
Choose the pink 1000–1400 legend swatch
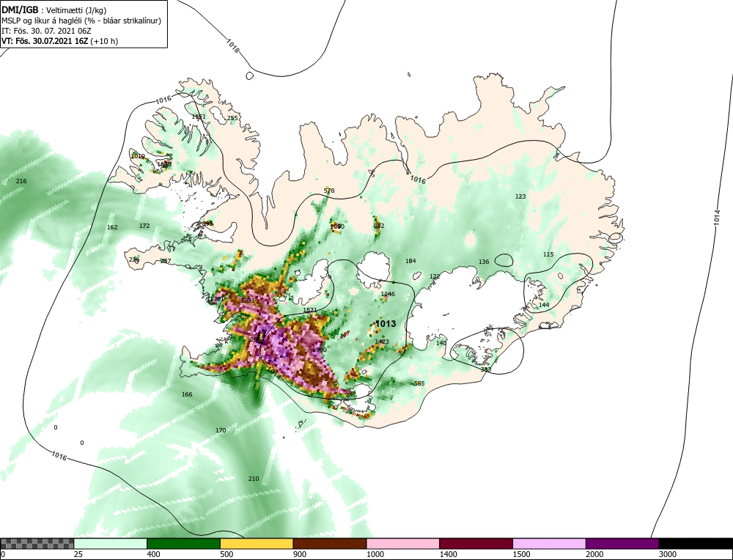pyautogui.click(x=403, y=544)
